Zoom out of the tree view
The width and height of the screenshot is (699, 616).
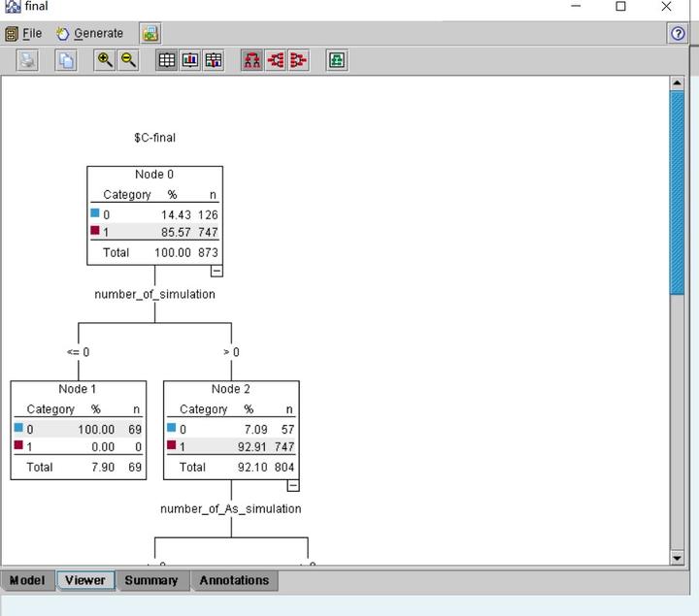pos(128,60)
